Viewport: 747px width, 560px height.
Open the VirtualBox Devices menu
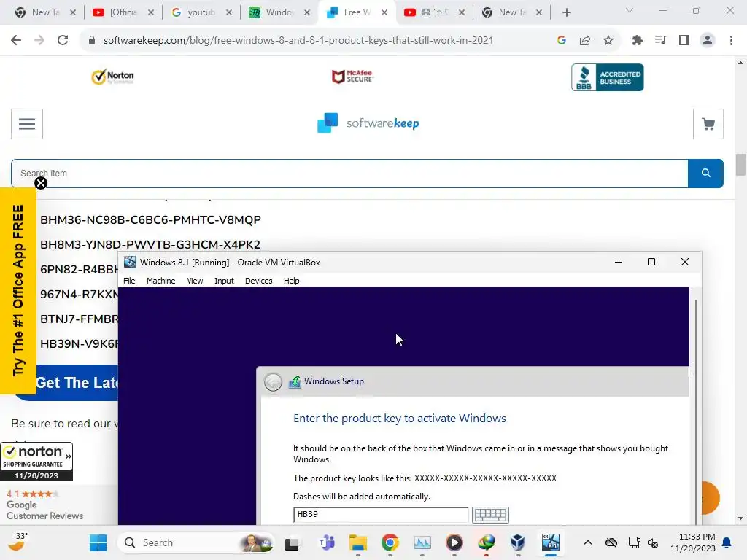click(259, 281)
